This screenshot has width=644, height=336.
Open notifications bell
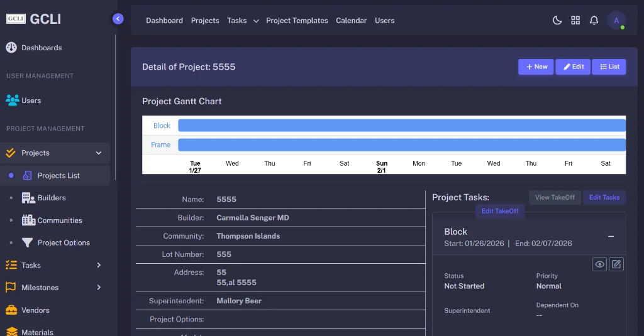pyautogui.click(x=594, y=20)
